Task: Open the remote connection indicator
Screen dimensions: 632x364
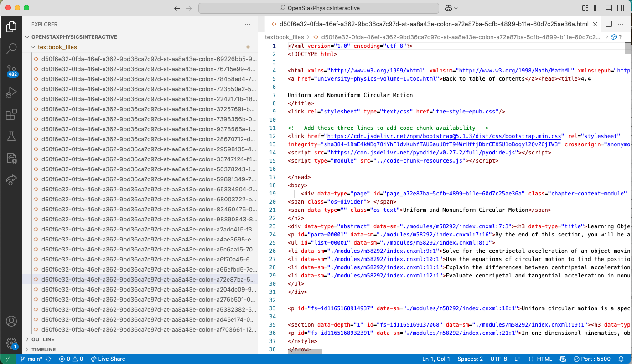Action: [7, 359]
